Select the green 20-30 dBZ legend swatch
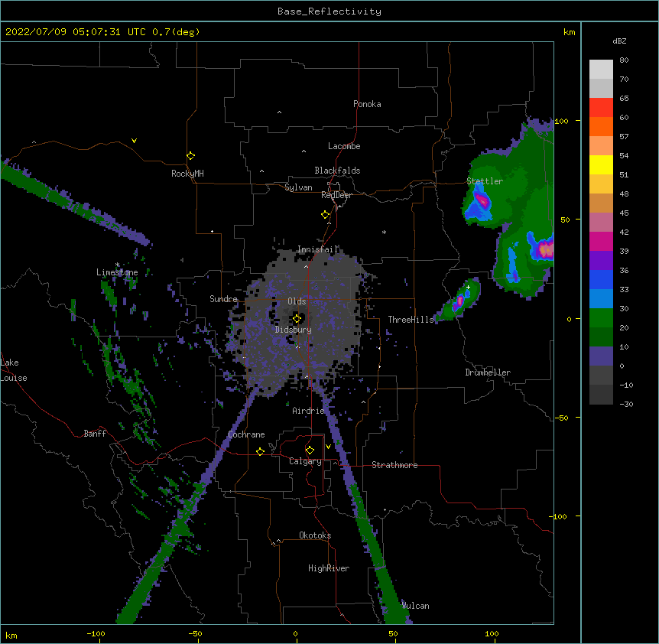659x644 pixels. click(601, 318)
